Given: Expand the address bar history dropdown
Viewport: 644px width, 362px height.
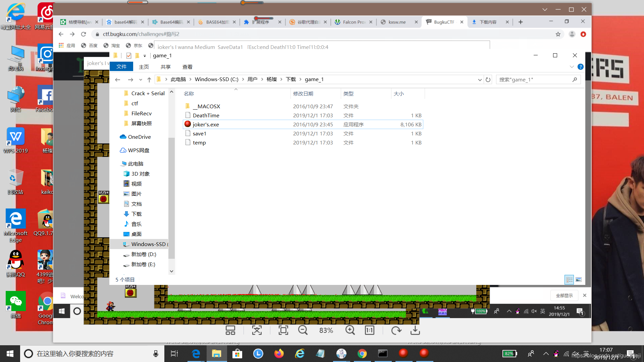Looking at the screenshot, I should click(x=480, y=79).
